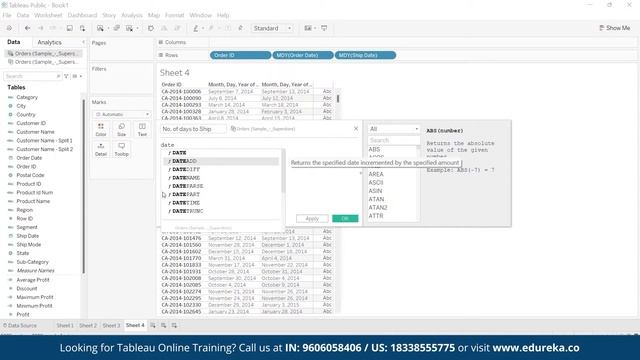
Task: Switch to the Sheet 2 tab
Action: click(88, 325)
